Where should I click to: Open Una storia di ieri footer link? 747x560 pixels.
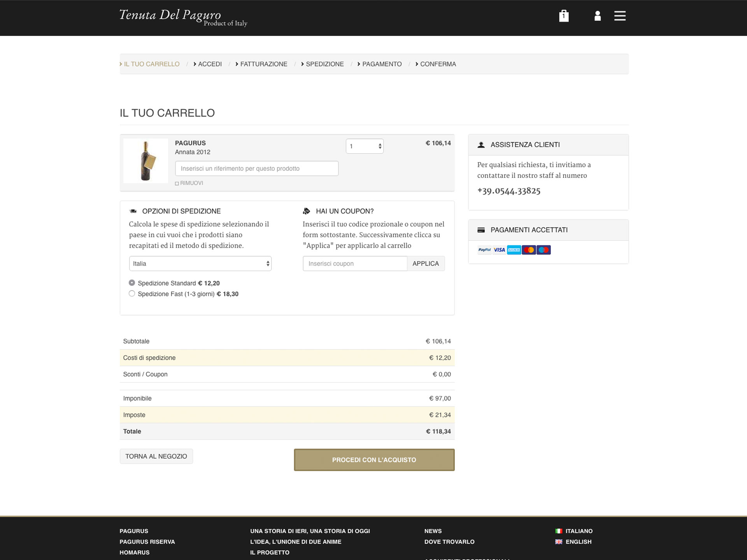pos(310,531)
